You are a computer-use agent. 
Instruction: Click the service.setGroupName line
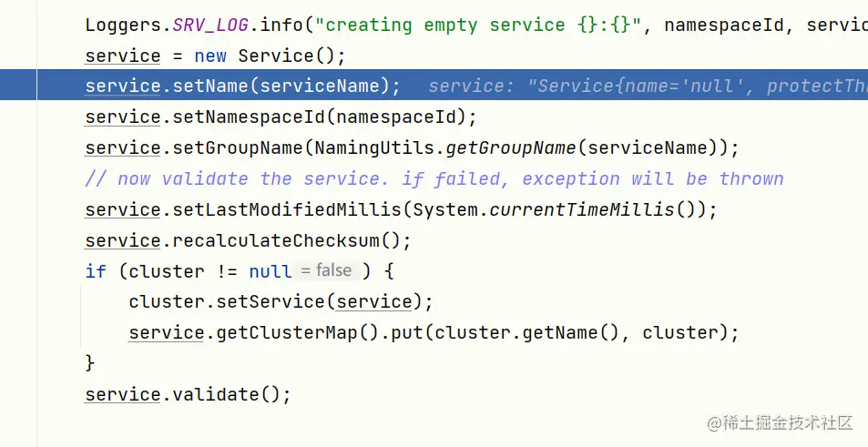412,147
